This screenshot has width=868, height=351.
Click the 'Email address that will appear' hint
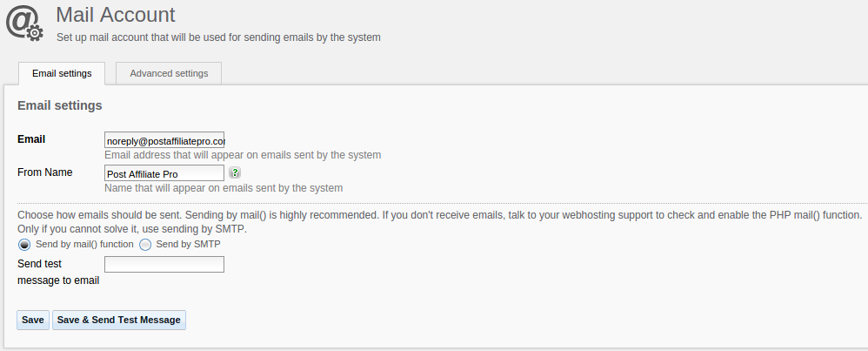(x=243, y=155)
